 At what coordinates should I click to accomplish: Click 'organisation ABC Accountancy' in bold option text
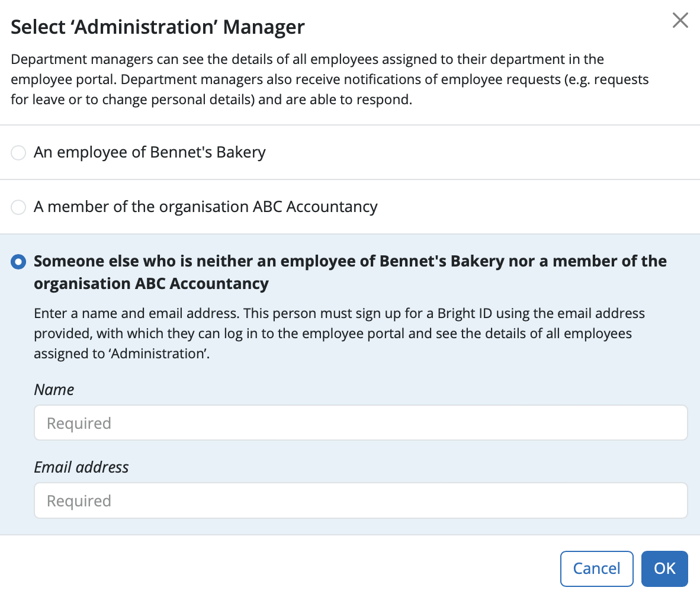(152, 284)
